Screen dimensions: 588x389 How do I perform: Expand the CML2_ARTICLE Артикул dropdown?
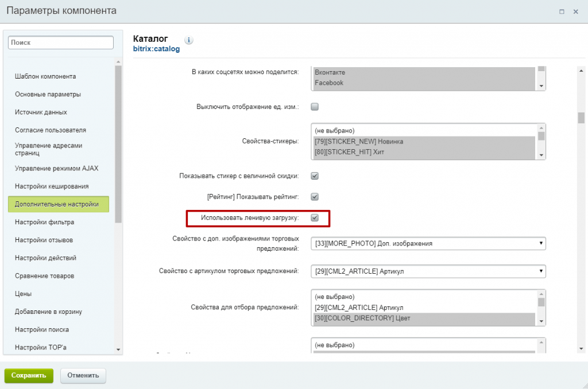(428, 271)
